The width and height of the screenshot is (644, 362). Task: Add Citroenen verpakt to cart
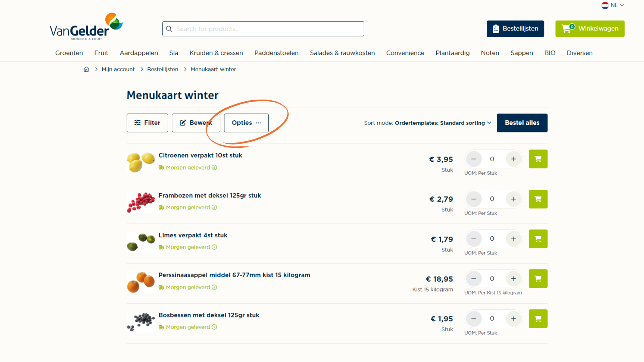(x=538, y=159)
